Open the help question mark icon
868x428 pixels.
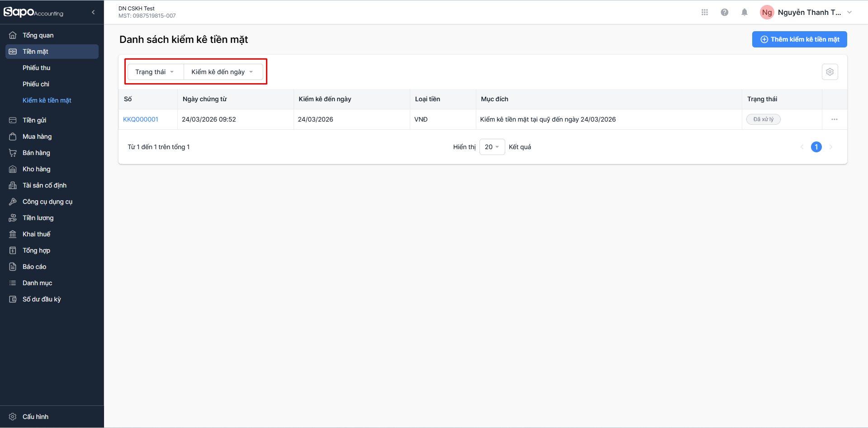click(x=724, y=12)
